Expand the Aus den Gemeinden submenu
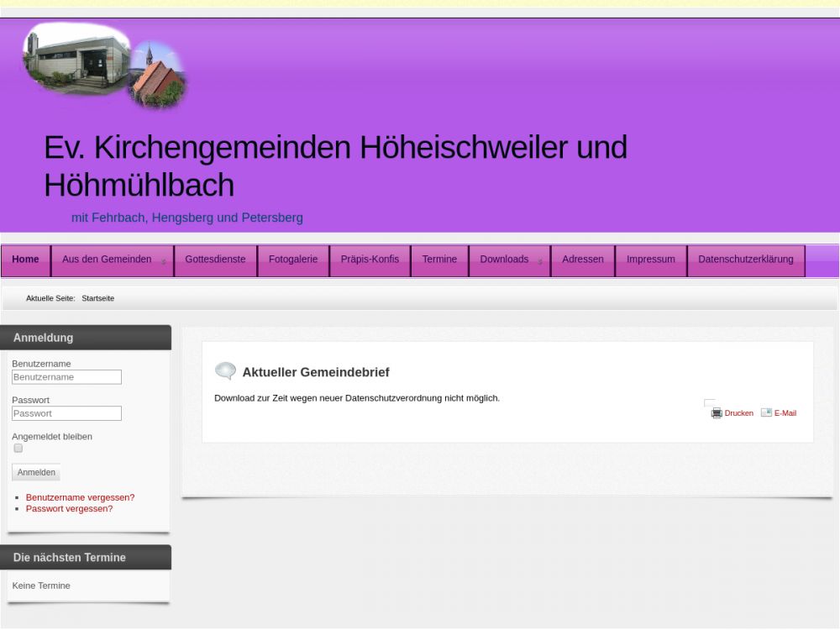The width and height of the screenshot is (840, 630). [113, 260]
